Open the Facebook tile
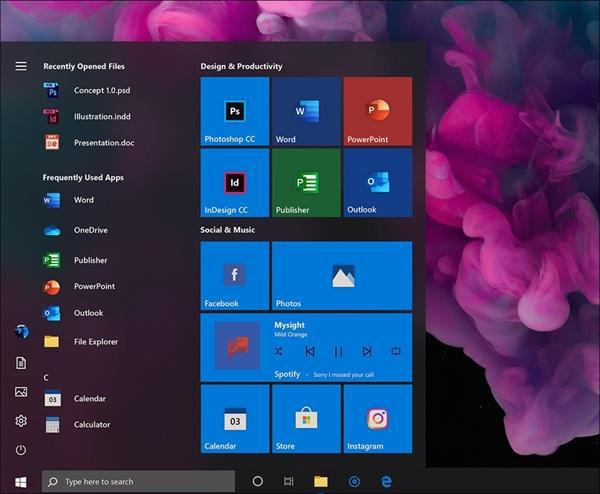The width and height of the screenshot is (600, 494). (x=235, y=276)
